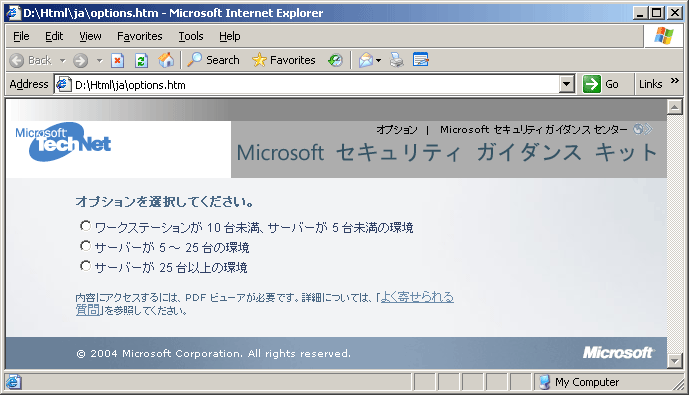
Task: Click the Mail envelope icon
Action: (x=366, y=60)
